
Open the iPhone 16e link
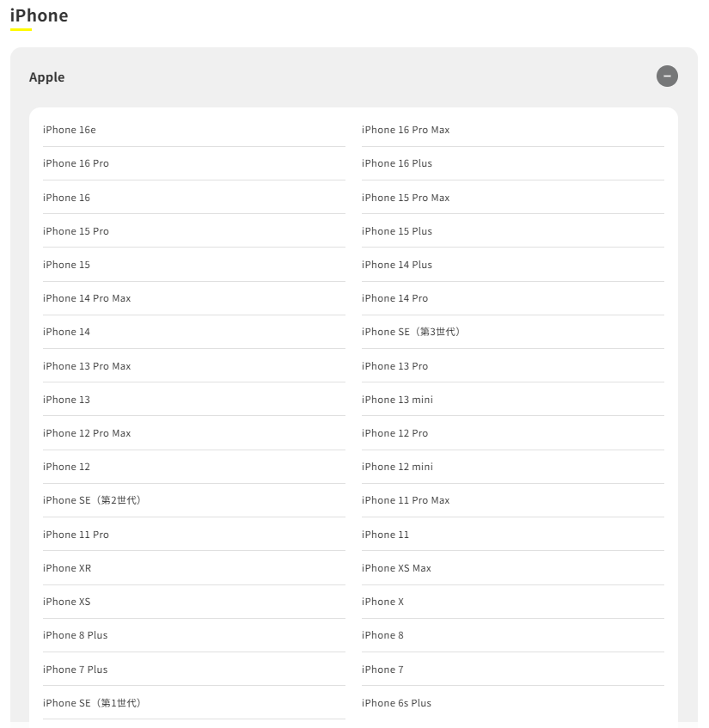[x=70, y=130]
